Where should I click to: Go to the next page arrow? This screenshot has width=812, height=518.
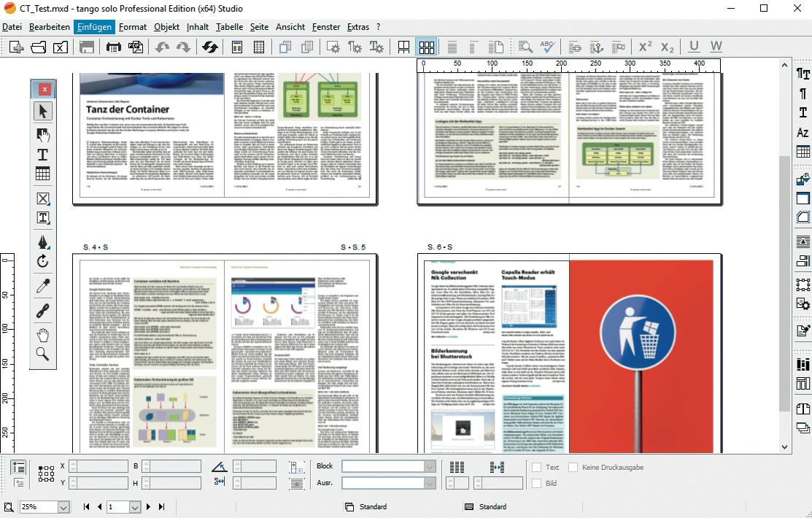click(x=149, y=507)
